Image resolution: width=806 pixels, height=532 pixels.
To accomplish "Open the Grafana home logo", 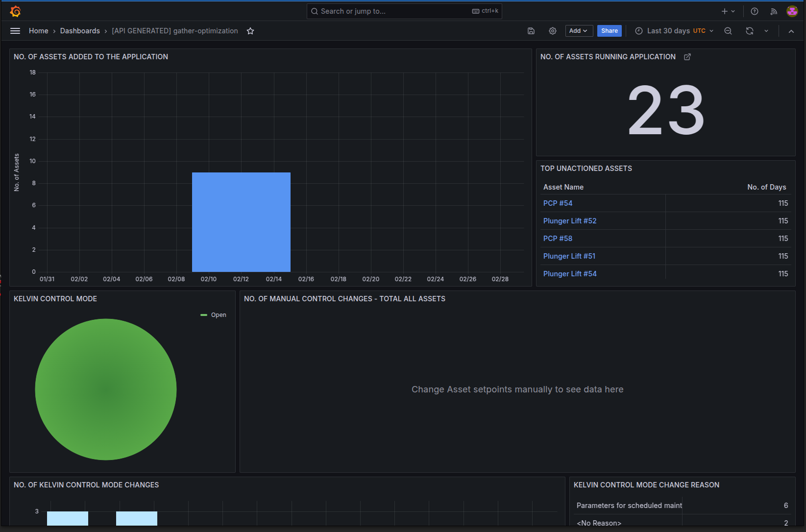I will (15, 11).
